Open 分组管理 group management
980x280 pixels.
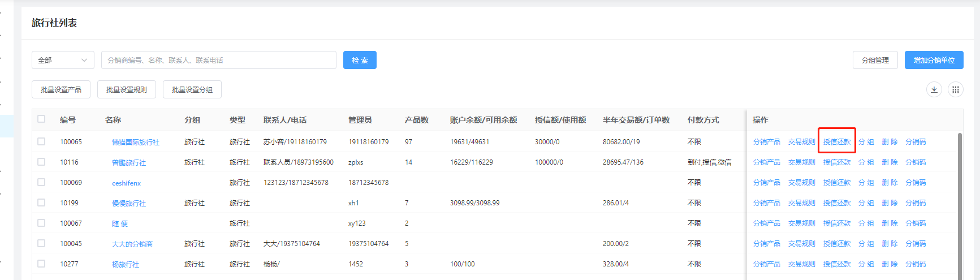(875, 60)
